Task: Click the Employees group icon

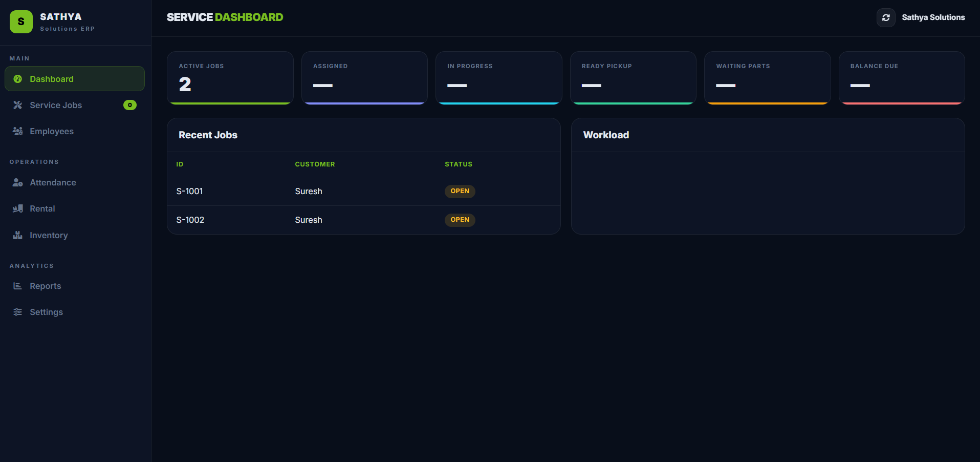Action: [18, 131]
